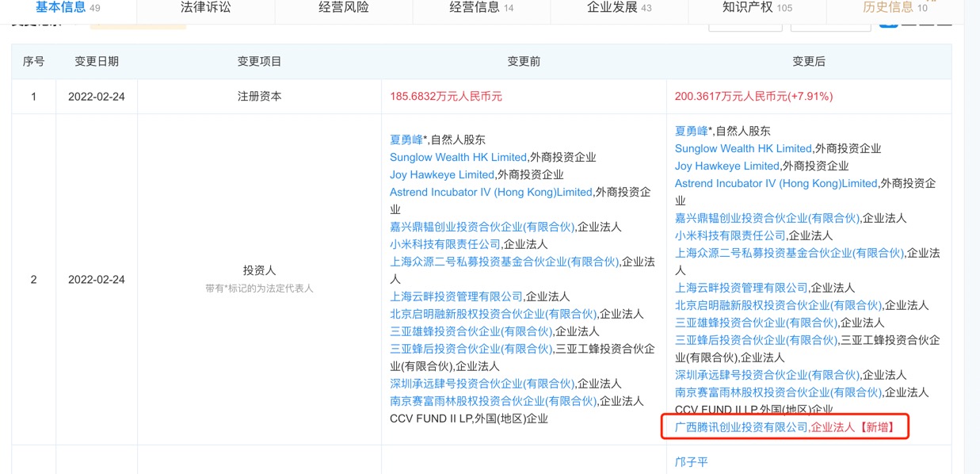This screenshot has height=474, width=980.
Task: Select the 2022-02-24 date in row 1
Action: (x=97, y=97)
